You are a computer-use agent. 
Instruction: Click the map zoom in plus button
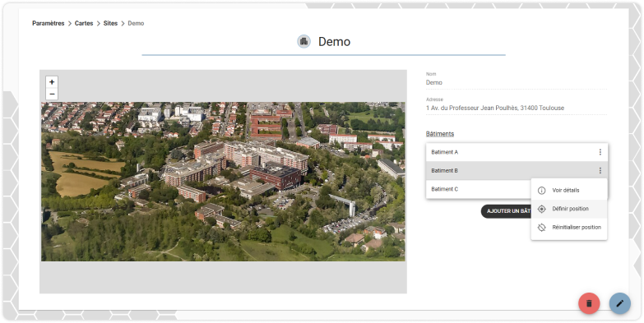(52, 82)
